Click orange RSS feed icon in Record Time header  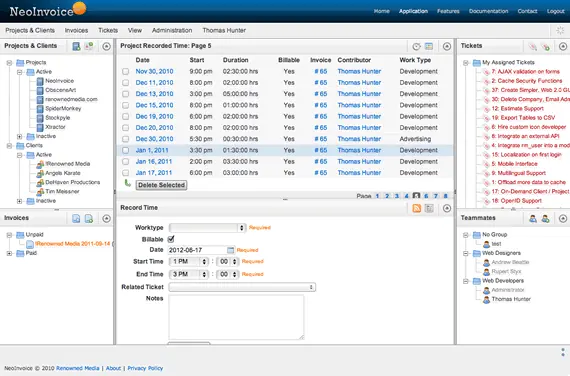click(417, 208)
